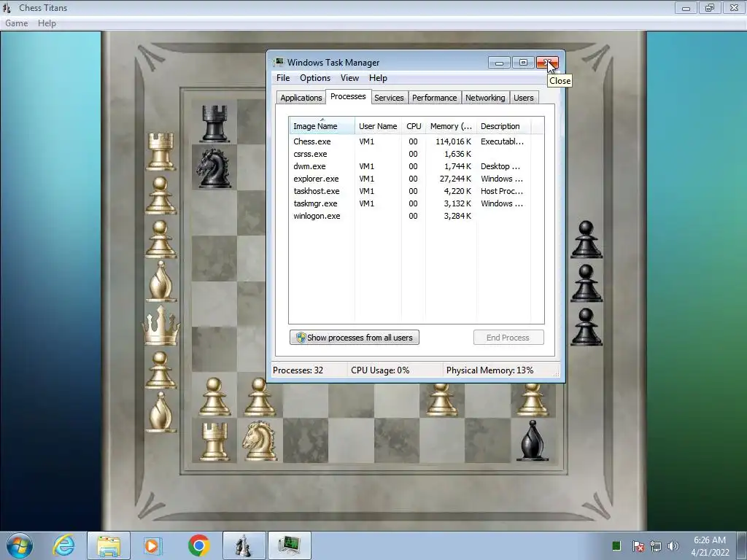747x560 pixels.
Task: Switch to the Networking tab
Action: (485, 98)
